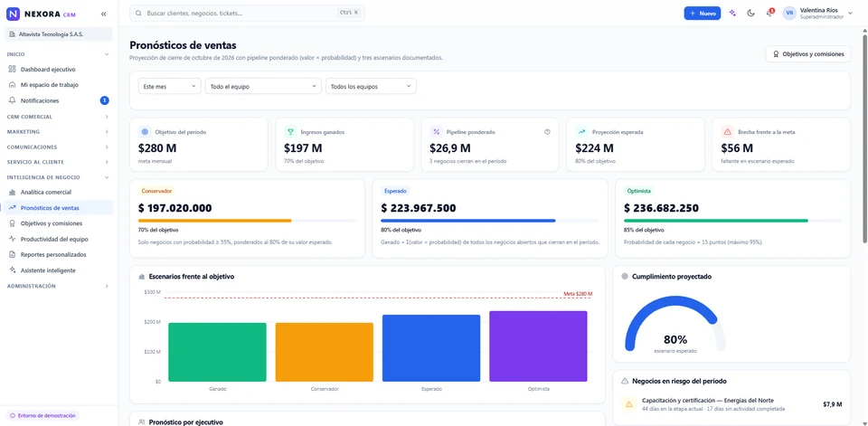Click the Productividad del equipo pulse icon
This screenshot has height=426, width=868.
pyautogui.click(x=13, y=239)
